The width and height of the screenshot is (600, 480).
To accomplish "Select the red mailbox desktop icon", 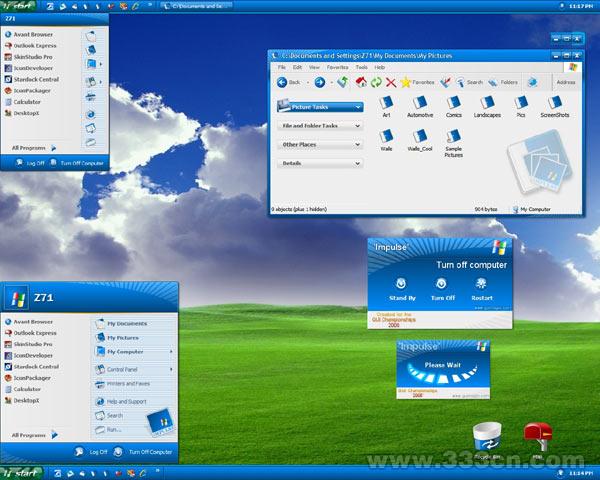I will 538,439.
